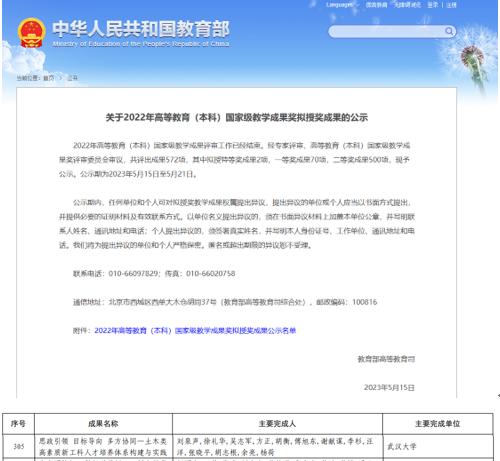Open the Languages dropdown

343,5
